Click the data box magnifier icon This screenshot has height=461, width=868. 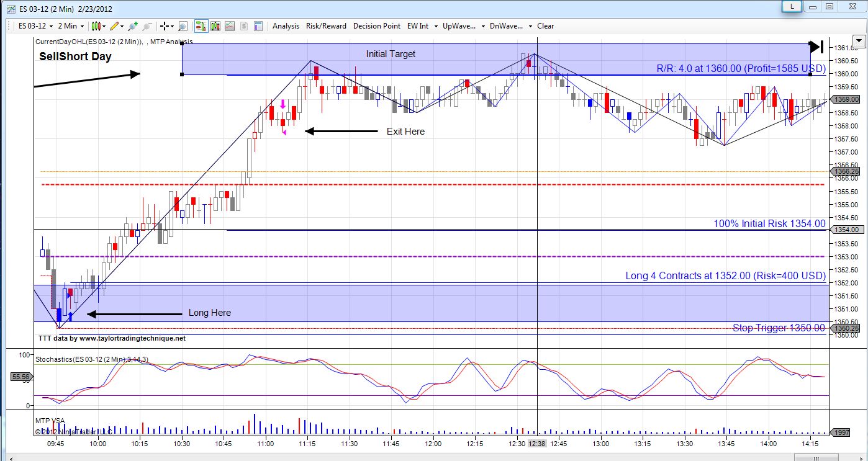(183, 26)
